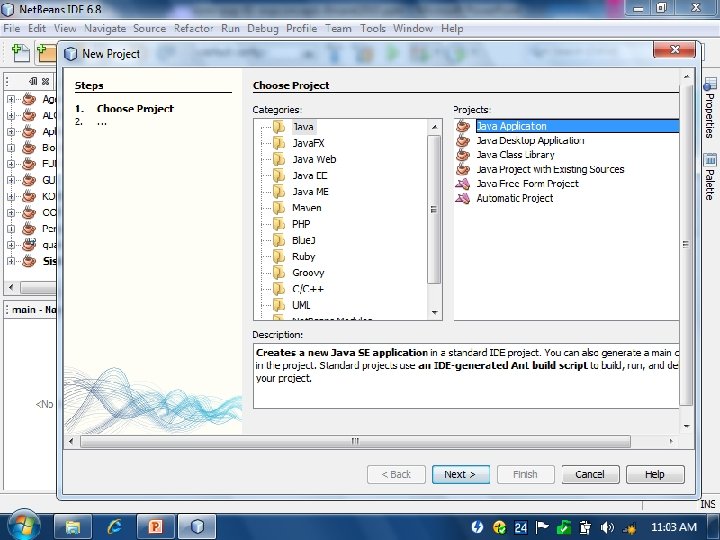Click the Cancel button

(590, 474)
